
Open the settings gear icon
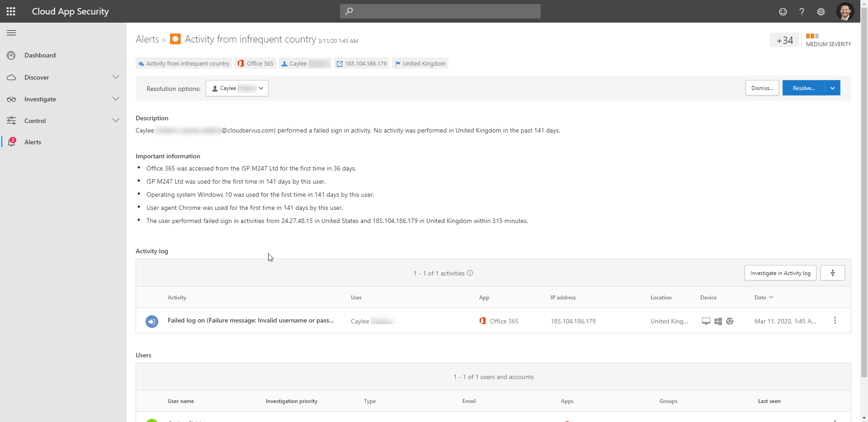(x=821, y=12)
